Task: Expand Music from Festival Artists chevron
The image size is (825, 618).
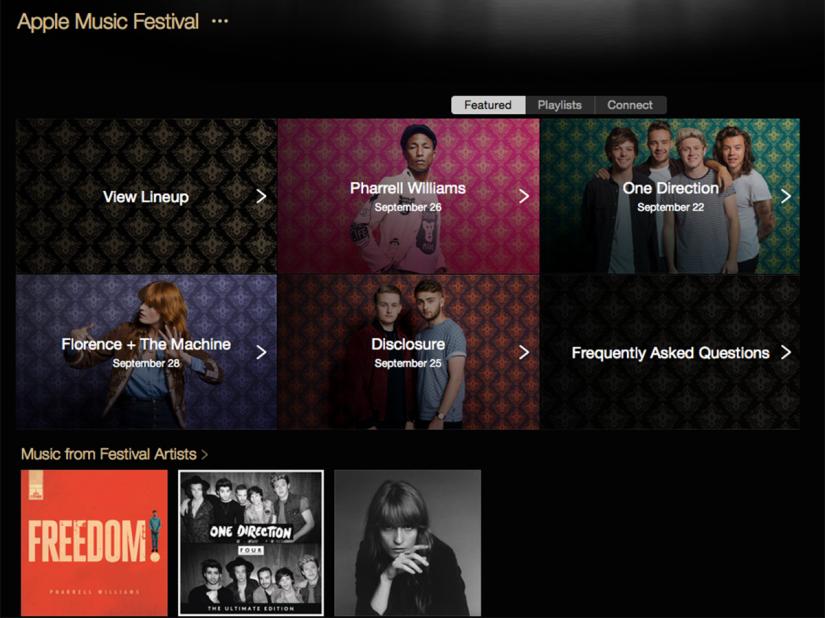Action: pyautogui.click(x=205, y=454)
